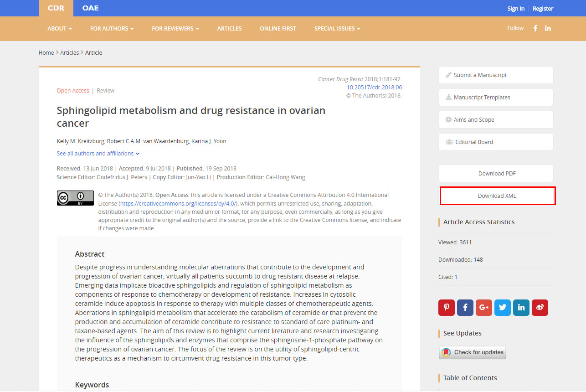Click the Download XML button
This screenshot has height=392, width=586.
497,196
